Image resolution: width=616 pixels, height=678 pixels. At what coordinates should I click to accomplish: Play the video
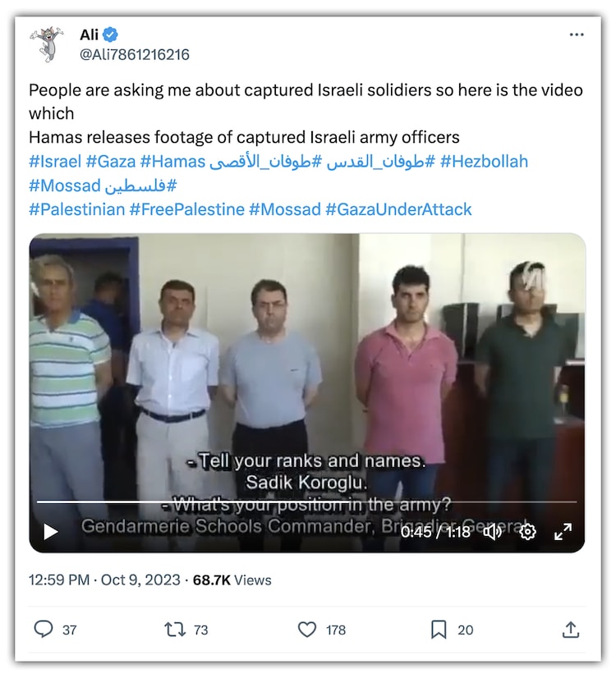[x=51, y=531]
